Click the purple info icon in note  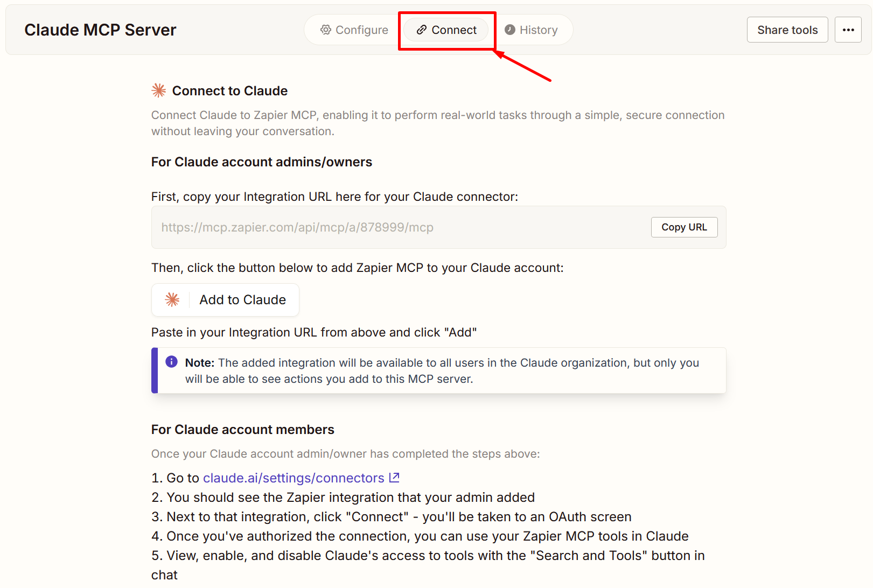pyautogui.click(x=171, y=362)
